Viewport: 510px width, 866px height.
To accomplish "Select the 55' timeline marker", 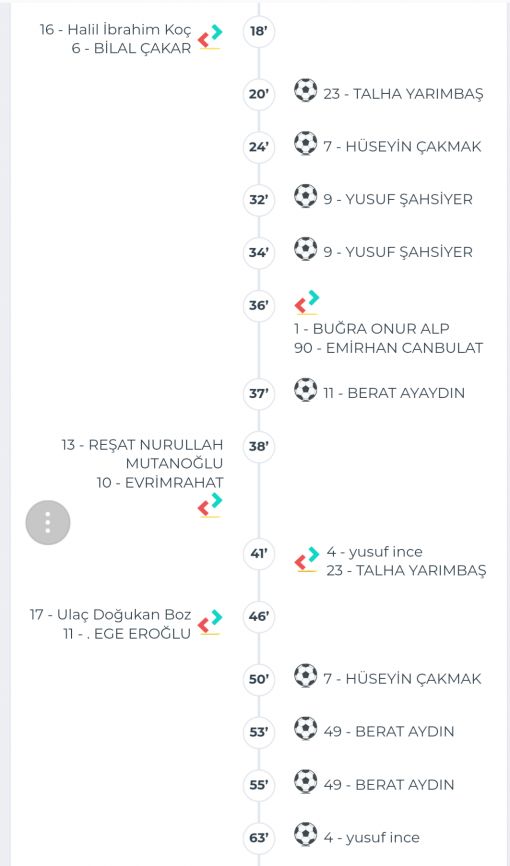I will click(259, 785).
